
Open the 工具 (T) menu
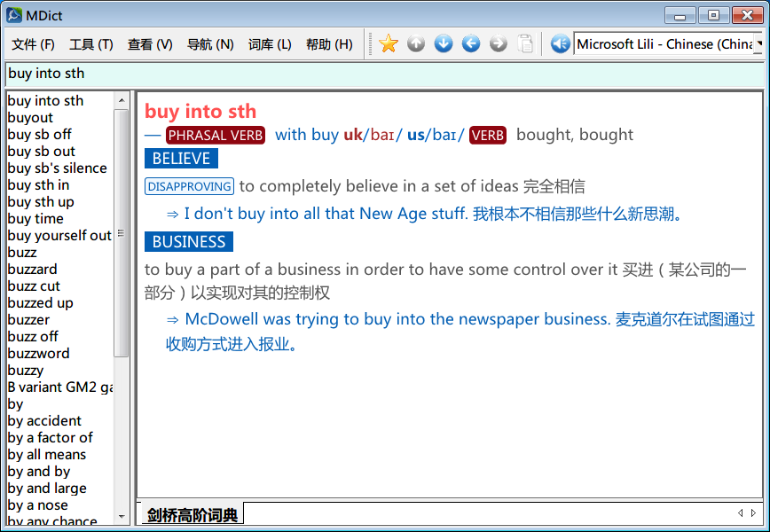[x=91, y=44]
